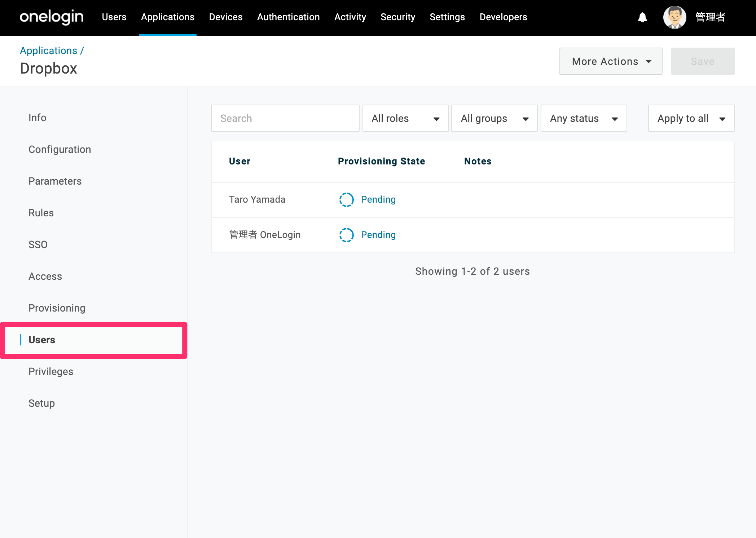The image size is (756, 538).
Task: Click the Notes column header
Action: (478, 161)
